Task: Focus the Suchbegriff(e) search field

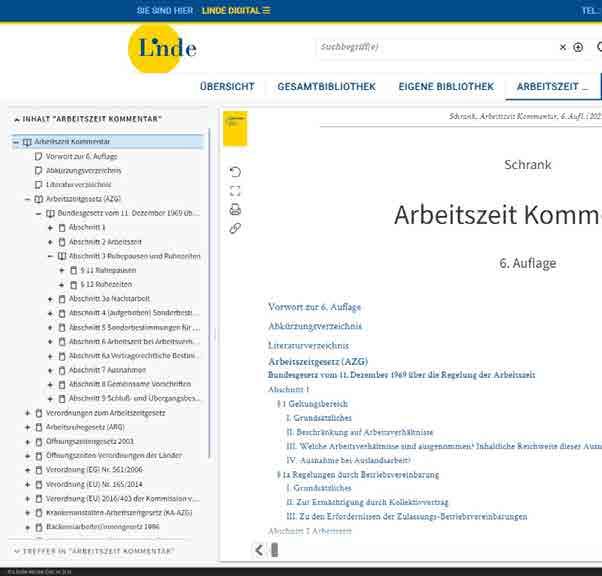Action: (436, 47)
